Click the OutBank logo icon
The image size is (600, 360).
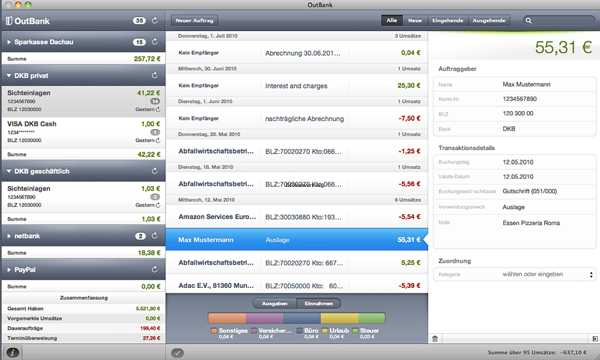[9, 21]
